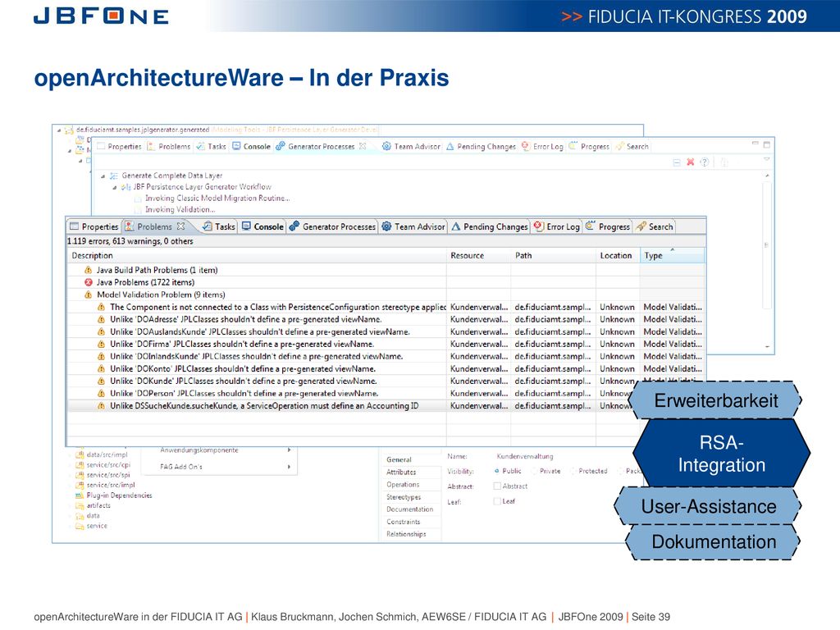Open Error Log tab in back window
The width and height of the screenshot is (840, 630).
(541, 146)
